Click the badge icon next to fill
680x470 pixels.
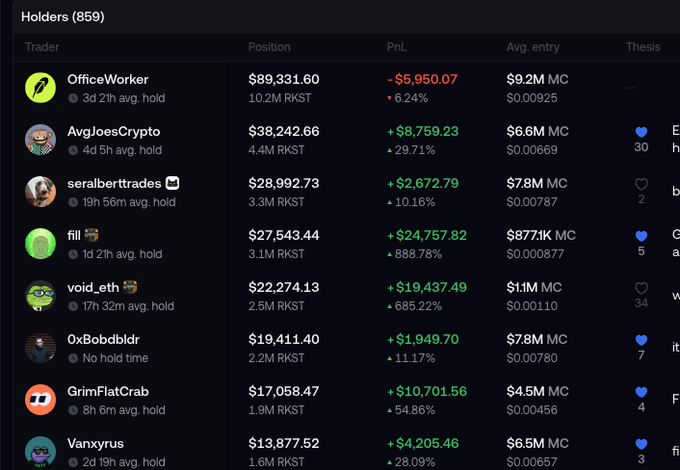[91, 235]
